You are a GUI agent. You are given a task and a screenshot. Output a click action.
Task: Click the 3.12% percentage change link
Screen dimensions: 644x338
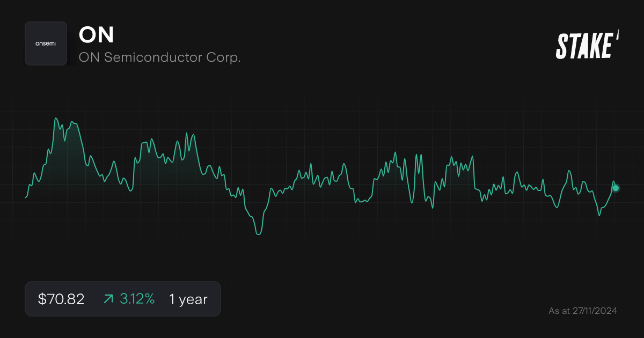[x=136, y=299]
